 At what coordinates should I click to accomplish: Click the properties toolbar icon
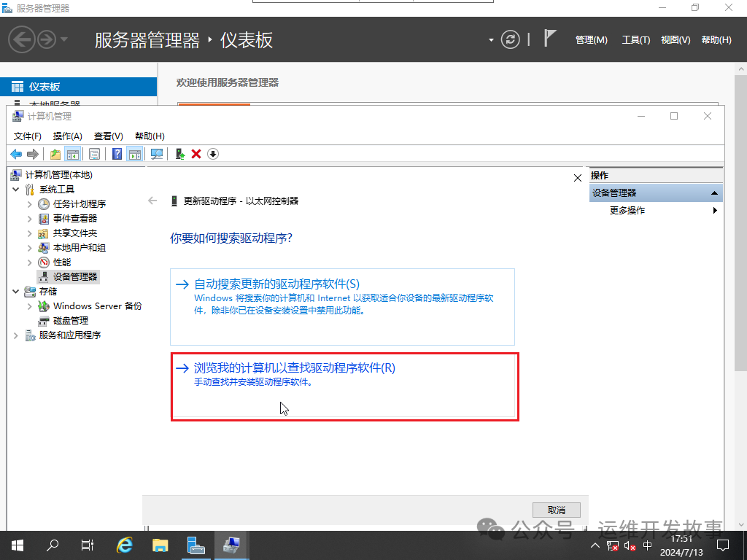coord(95,154)
